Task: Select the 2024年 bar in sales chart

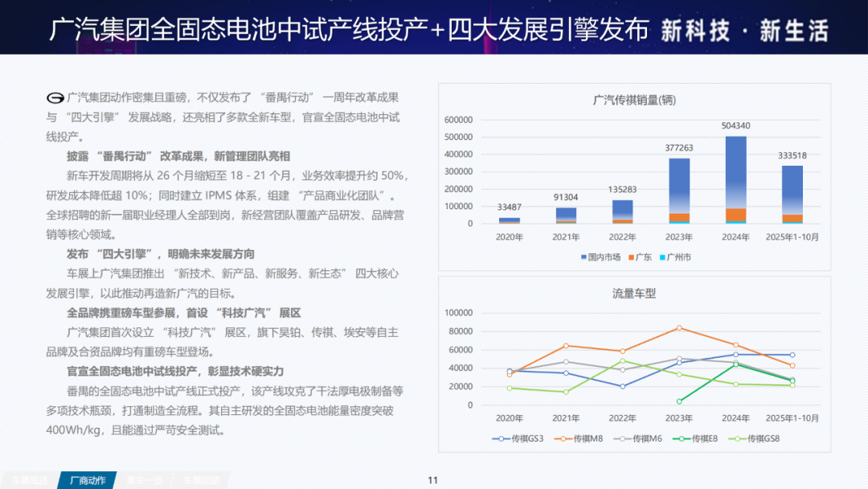Action: click(735, 180)
